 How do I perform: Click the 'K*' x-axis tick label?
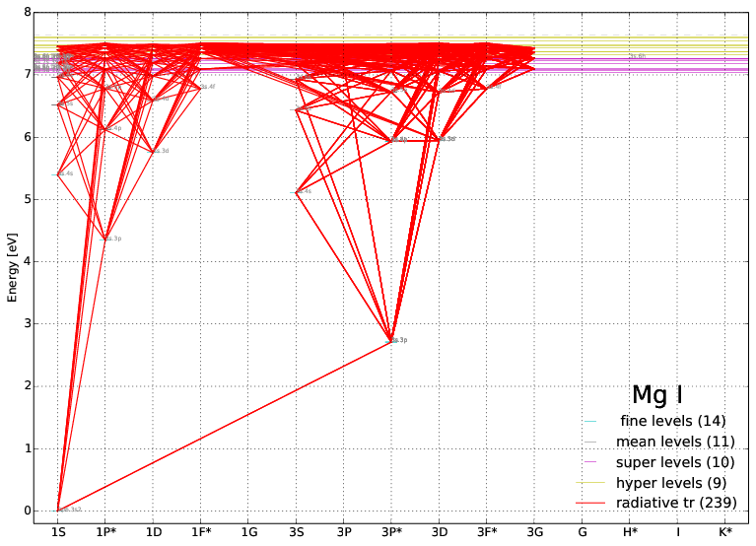[x=724, y=532]
